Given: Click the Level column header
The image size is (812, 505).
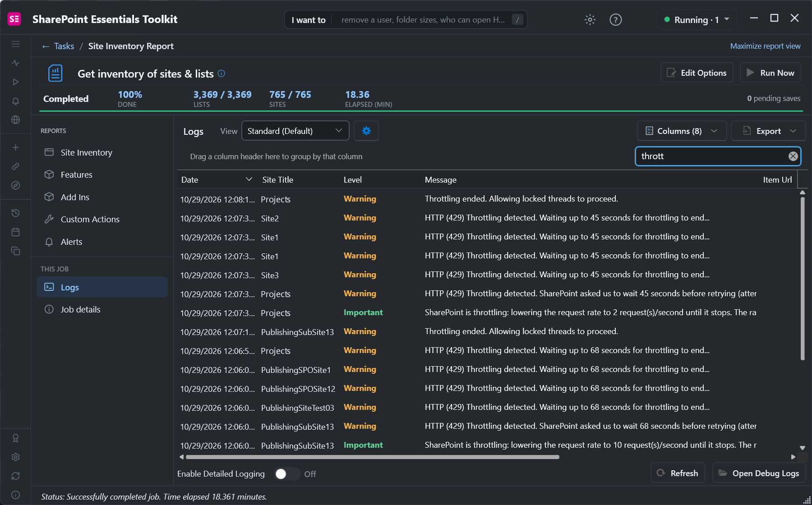Looking at the screenshot, I should (352, 179).
